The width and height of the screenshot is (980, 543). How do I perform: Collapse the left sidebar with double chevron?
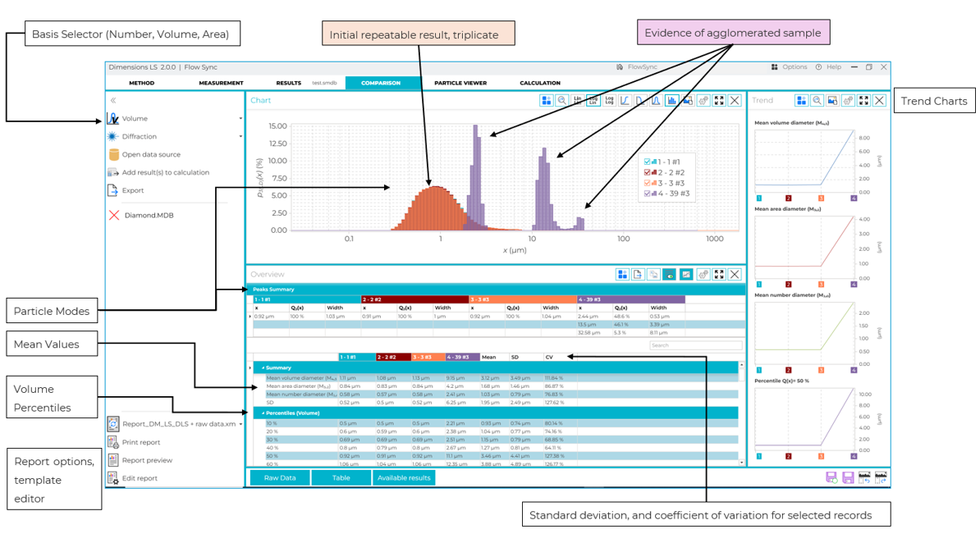pos(113,100)
